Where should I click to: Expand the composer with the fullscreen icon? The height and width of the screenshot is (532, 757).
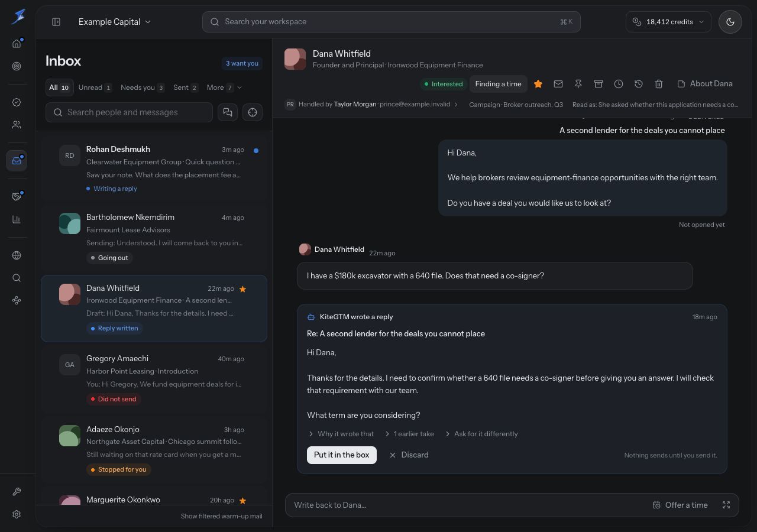click(726, 505)
